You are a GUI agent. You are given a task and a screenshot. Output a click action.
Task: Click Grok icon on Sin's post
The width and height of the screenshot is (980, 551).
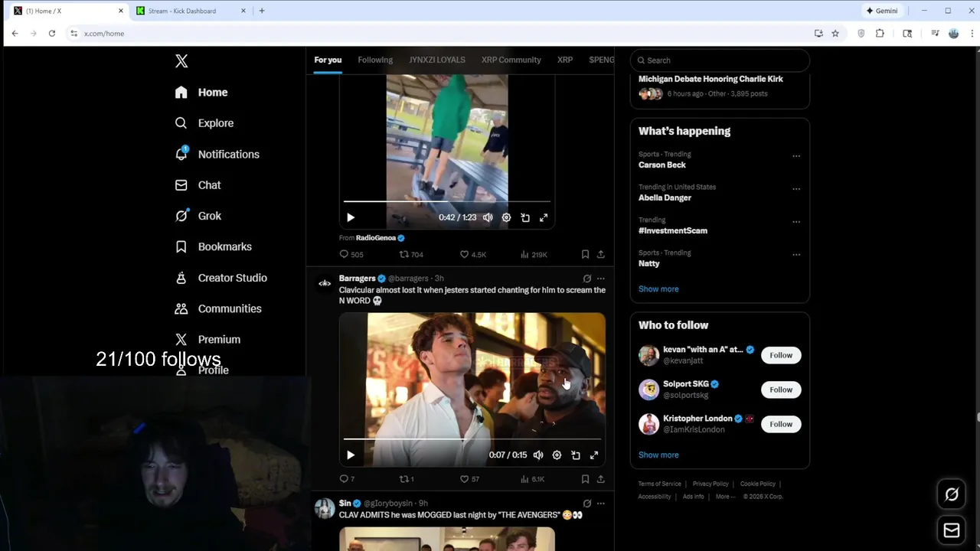pos(587,504)
